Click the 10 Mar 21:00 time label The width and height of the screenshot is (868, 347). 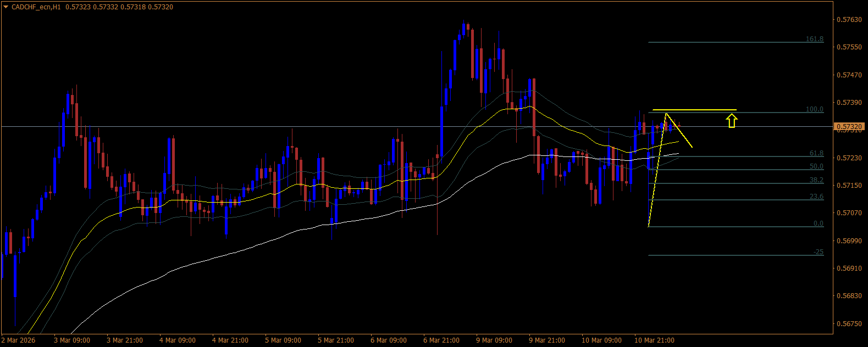pos(654,340)
